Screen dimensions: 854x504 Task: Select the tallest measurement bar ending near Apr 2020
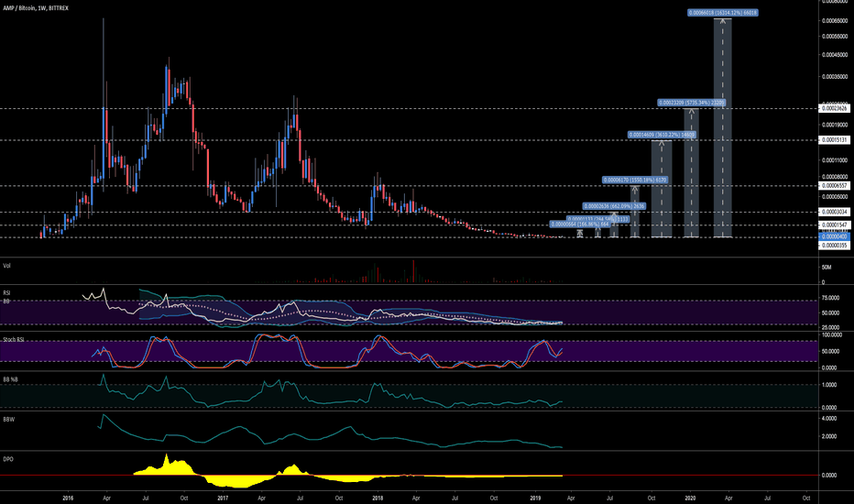(723, 128)
